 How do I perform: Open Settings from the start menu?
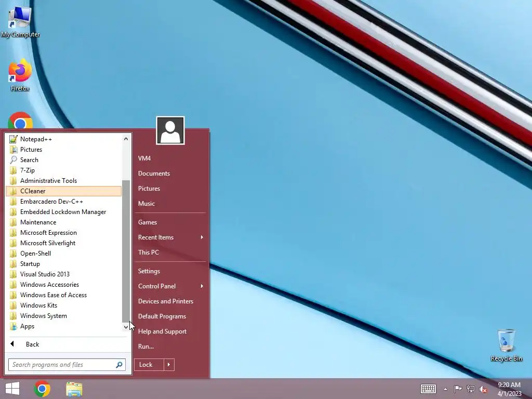(170, 271)
